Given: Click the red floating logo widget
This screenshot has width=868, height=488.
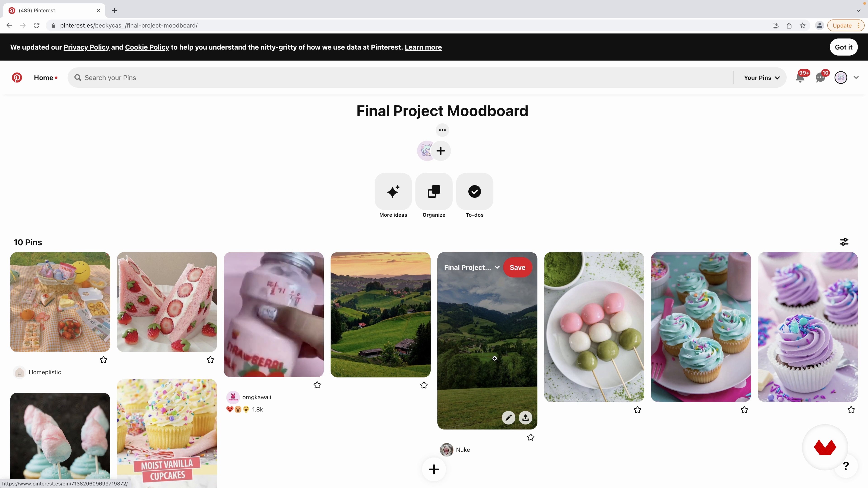Looking at the screenshot, I should 825,447.
